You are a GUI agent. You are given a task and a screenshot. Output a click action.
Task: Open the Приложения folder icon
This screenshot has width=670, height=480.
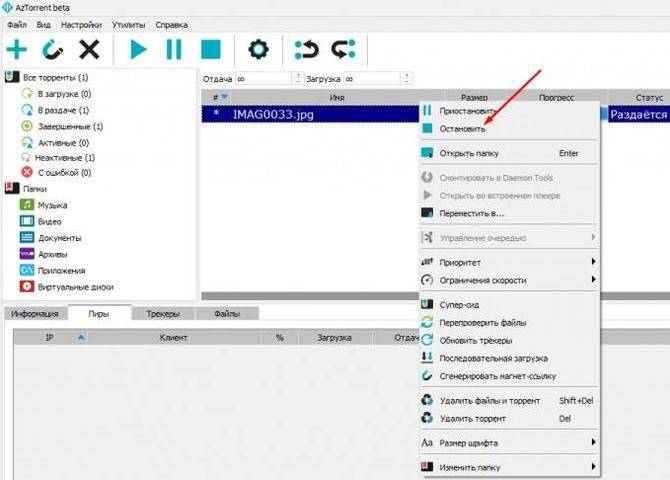[x=27, y=270]
